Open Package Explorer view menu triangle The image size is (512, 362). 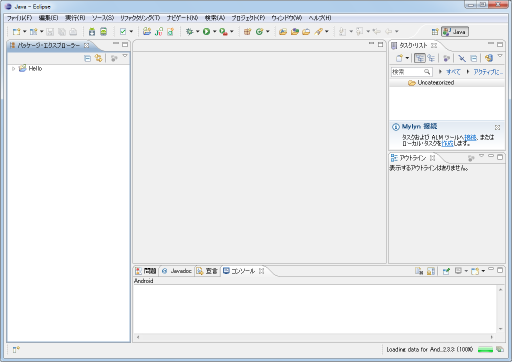tap(125, 56)
